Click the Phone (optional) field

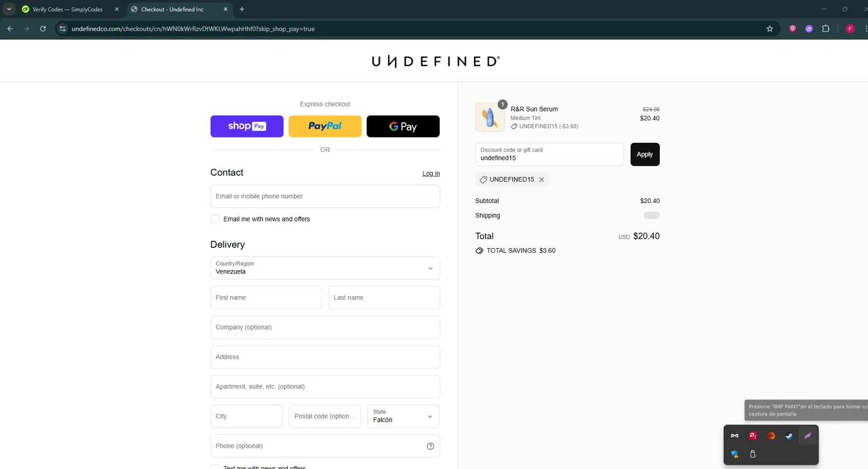tap(325, 446)
